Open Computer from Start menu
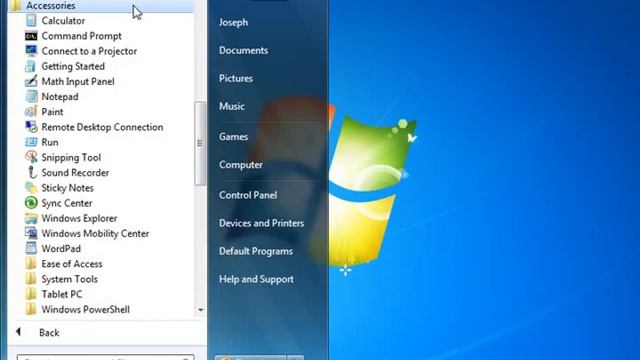Screen dimensions: 640x360 (x=241, y=164)
